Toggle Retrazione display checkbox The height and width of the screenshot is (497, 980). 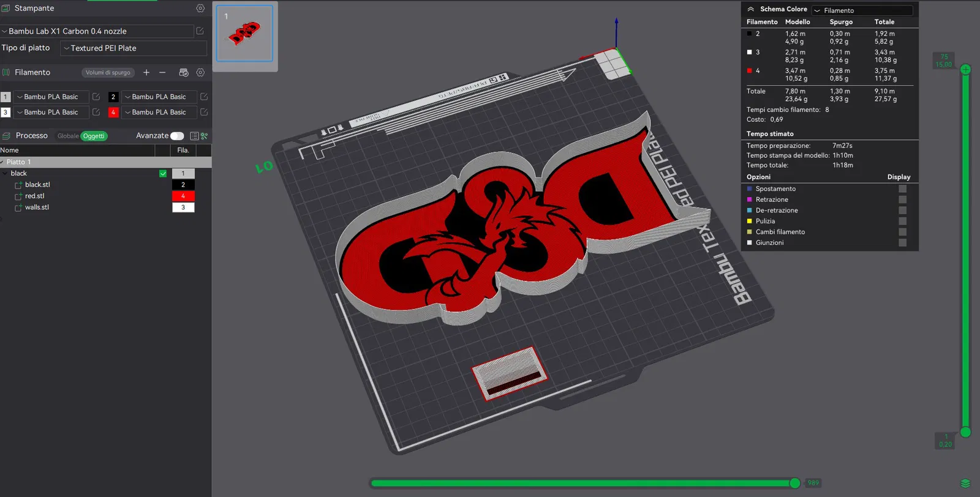pos(902,200)
